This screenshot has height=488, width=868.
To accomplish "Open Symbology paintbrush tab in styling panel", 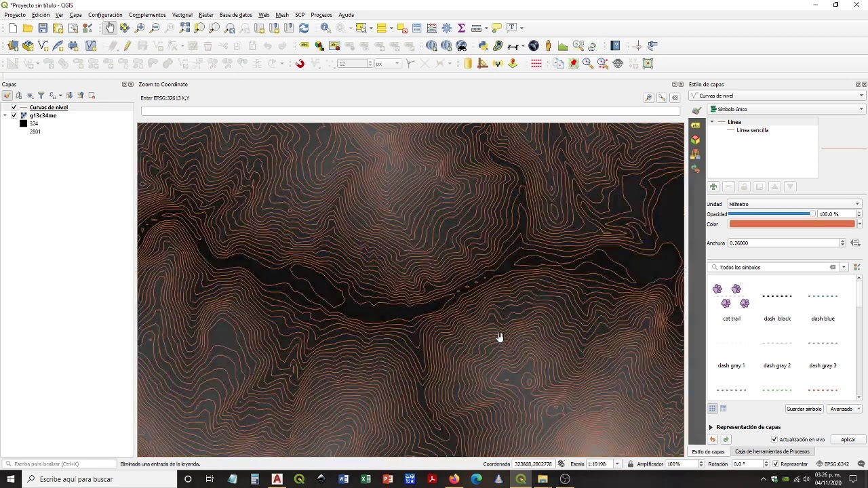I will (x=696, y=110).
